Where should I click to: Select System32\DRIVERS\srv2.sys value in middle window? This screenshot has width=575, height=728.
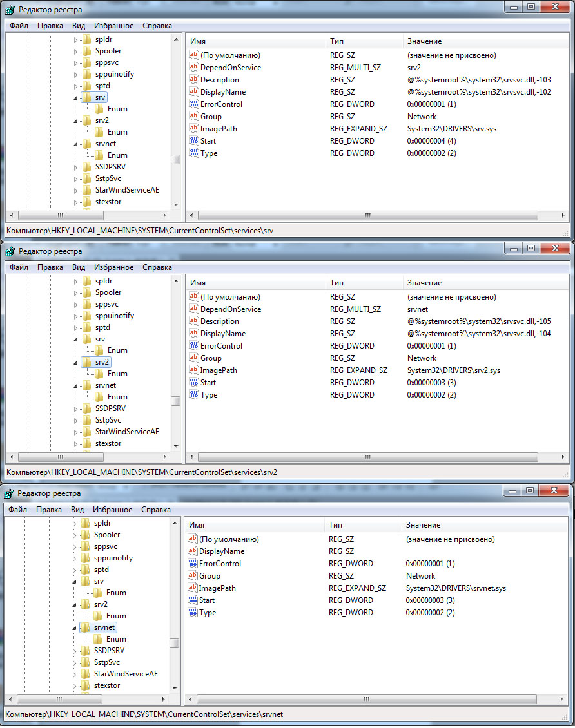(x=453, y=370)
